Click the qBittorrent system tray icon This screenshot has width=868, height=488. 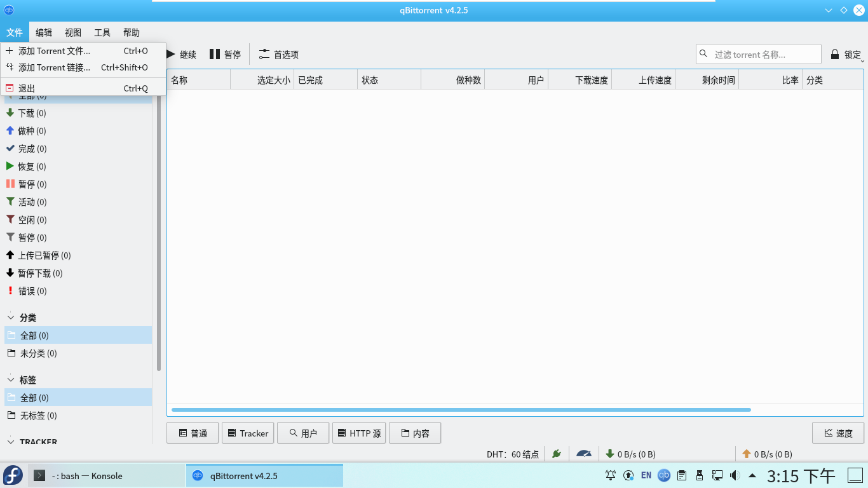[664, 475]
